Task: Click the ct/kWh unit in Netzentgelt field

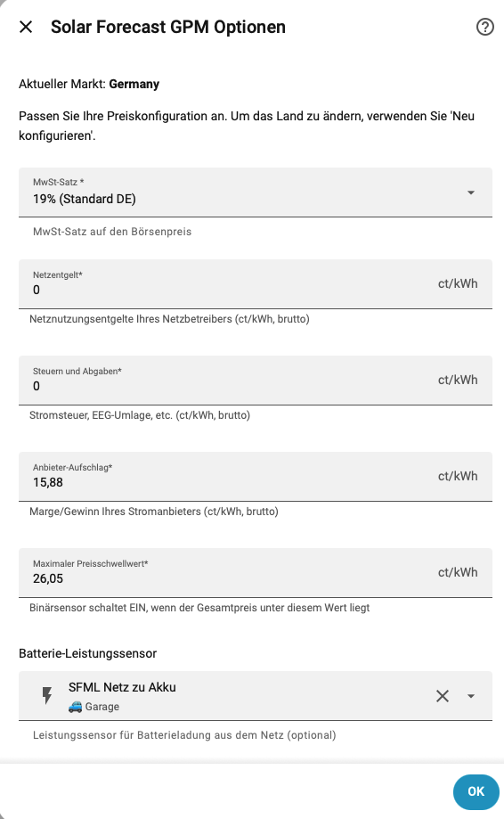Action: (x=458, y=283)
